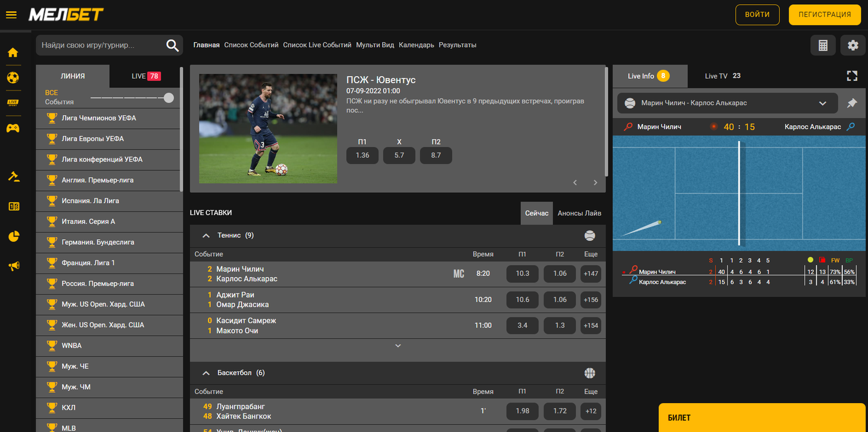This screenshot has width=868, height=432.
Task: Open the settings gear icon
Action: pyautogui.click(x=852, y=45)
